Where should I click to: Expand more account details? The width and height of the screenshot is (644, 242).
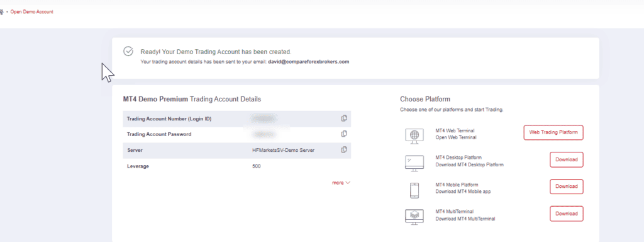(341, 183)
